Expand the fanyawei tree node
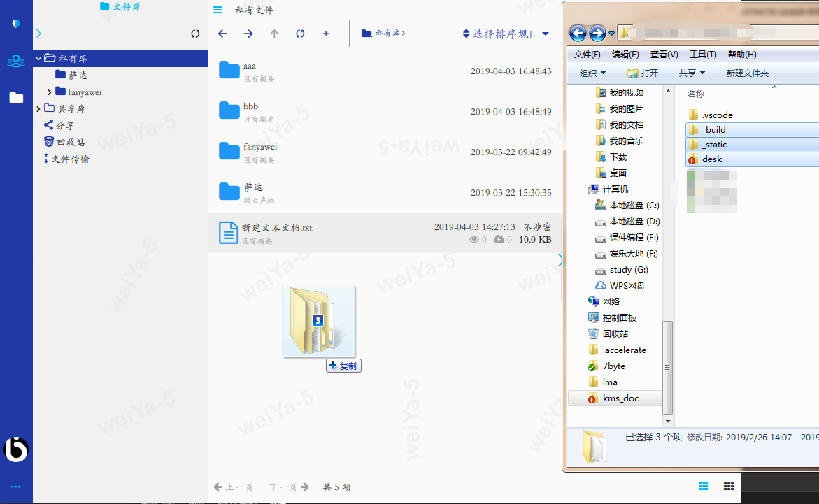 [x=49, y=92]
